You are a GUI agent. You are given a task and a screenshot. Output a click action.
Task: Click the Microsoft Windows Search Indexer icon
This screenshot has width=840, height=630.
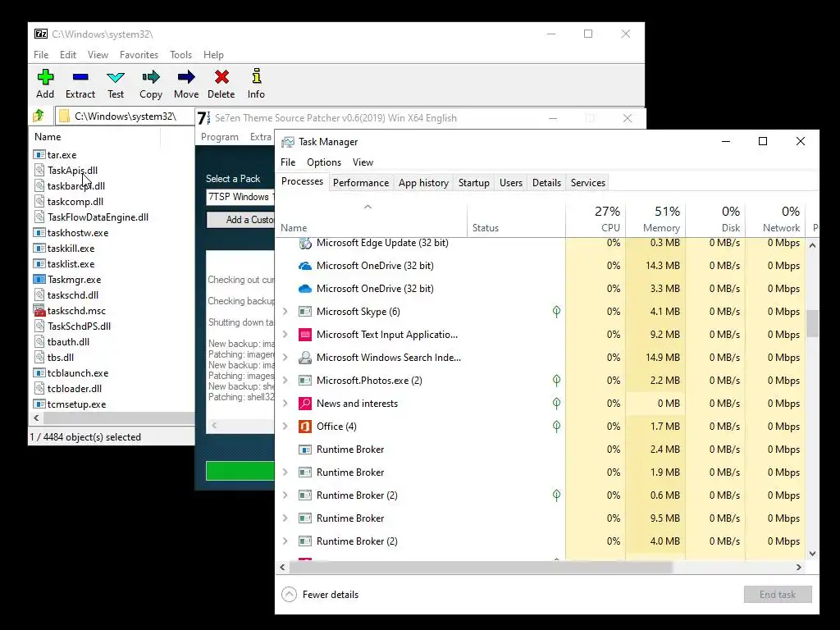[305, 358]
